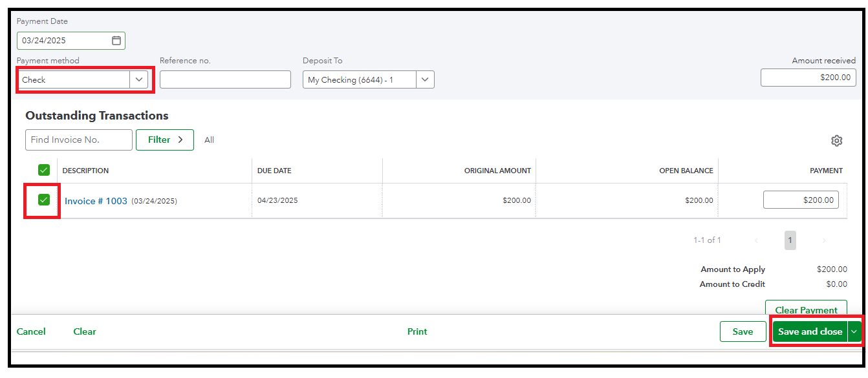Click the Clear link in footer
The height and width of the screenshot is (378, 868).
pos(85,331)
